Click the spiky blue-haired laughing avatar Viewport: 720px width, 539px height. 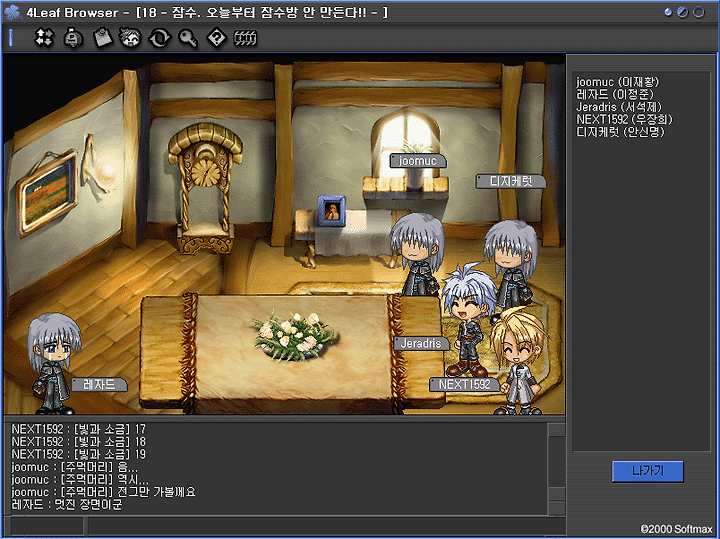[468, 319]
